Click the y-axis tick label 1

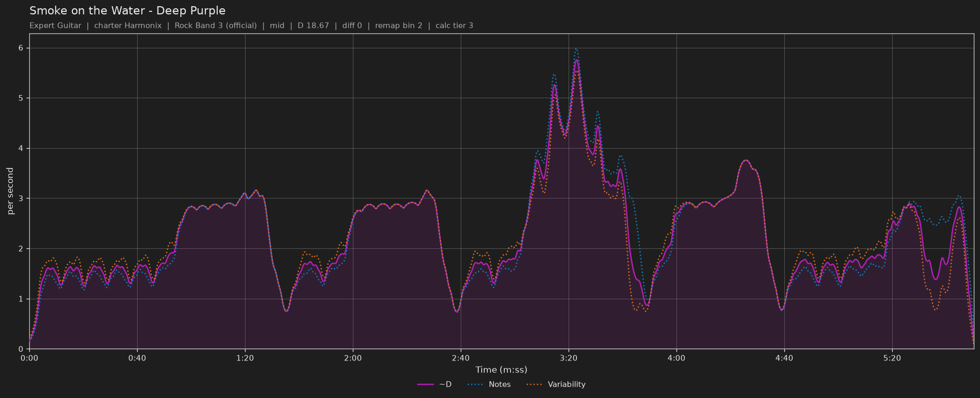22,299
